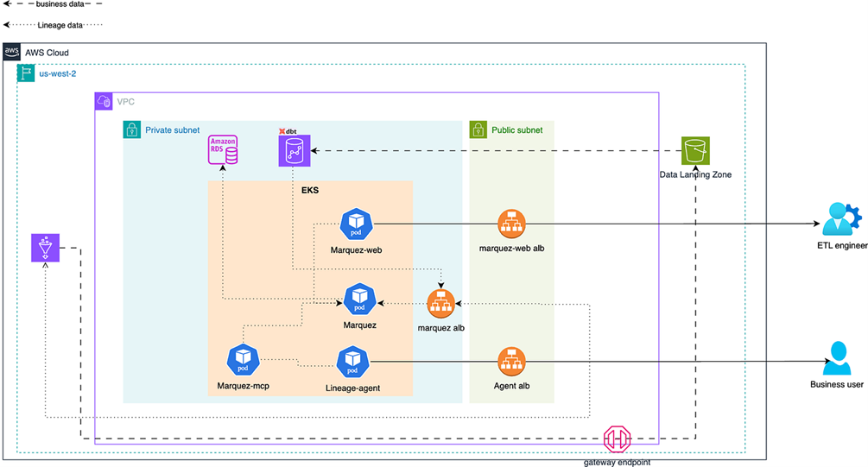
Task: Select the dbt purple service icon
Action: (x=293, y=151)
